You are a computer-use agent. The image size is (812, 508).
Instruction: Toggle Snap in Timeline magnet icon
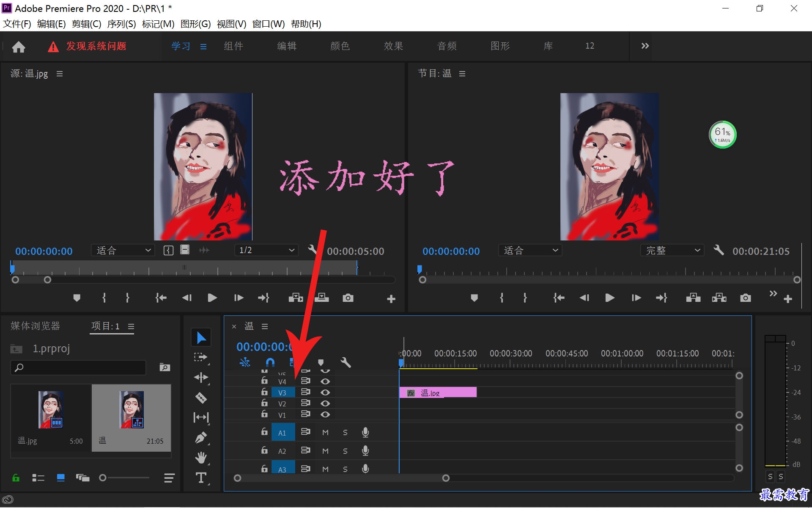coord(270,362)
